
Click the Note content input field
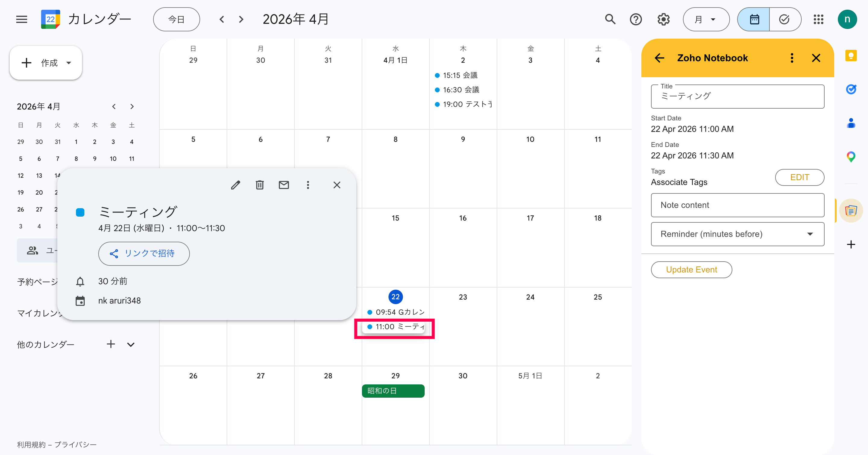(737, 205)
